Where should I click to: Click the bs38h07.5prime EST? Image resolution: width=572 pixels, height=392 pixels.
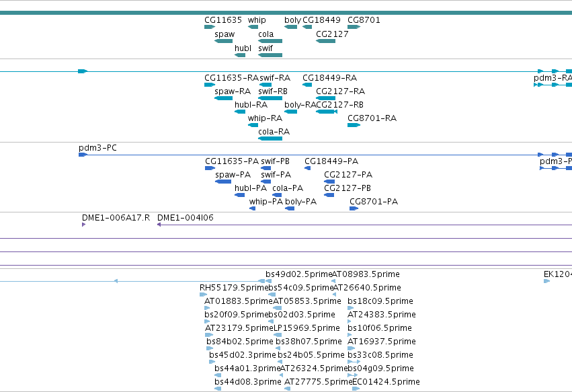tap(278, 348)
